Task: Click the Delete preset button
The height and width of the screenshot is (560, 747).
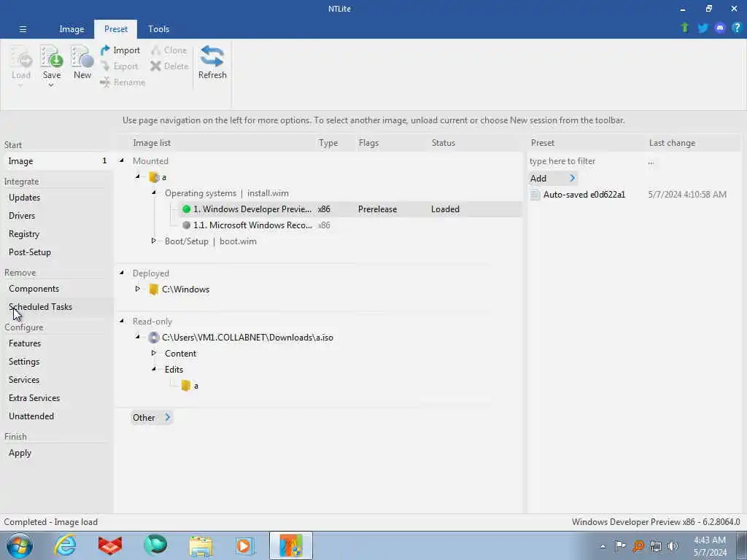Action: (169, 66)
